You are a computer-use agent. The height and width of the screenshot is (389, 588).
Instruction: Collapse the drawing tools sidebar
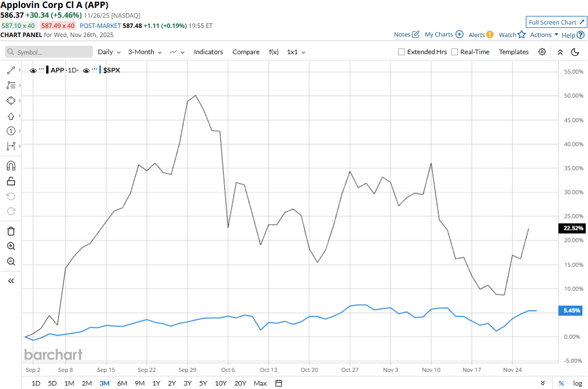click(11, 281)
